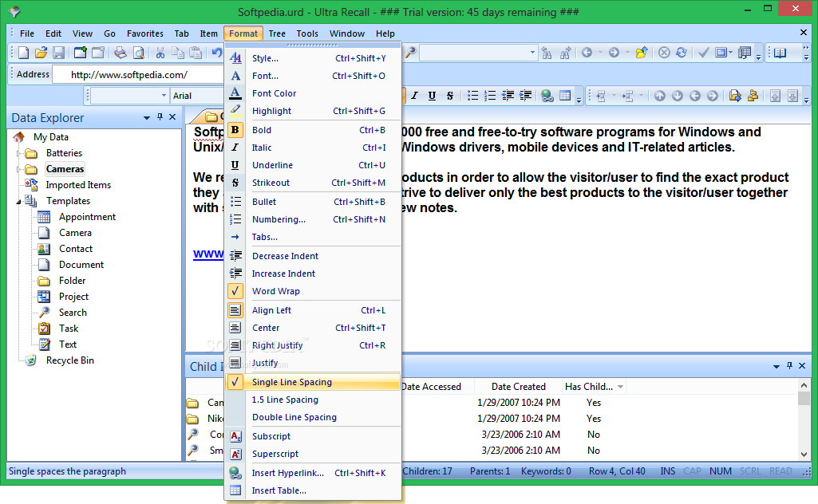Collapse the Templates tree node
This screenshot has height=504, width=818.
point(18,201)
